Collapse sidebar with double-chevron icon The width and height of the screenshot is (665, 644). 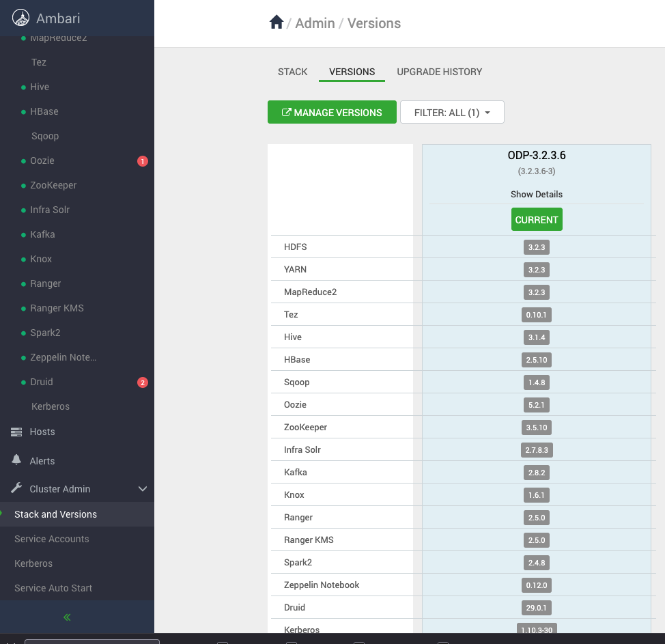click(67, 617)
